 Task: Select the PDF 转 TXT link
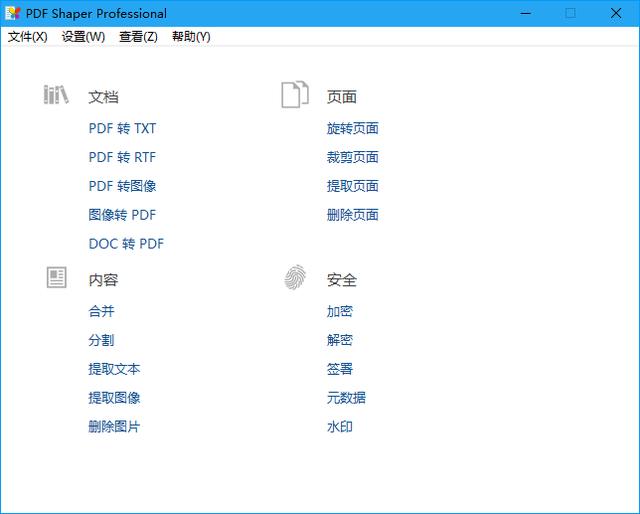[122, 128]
